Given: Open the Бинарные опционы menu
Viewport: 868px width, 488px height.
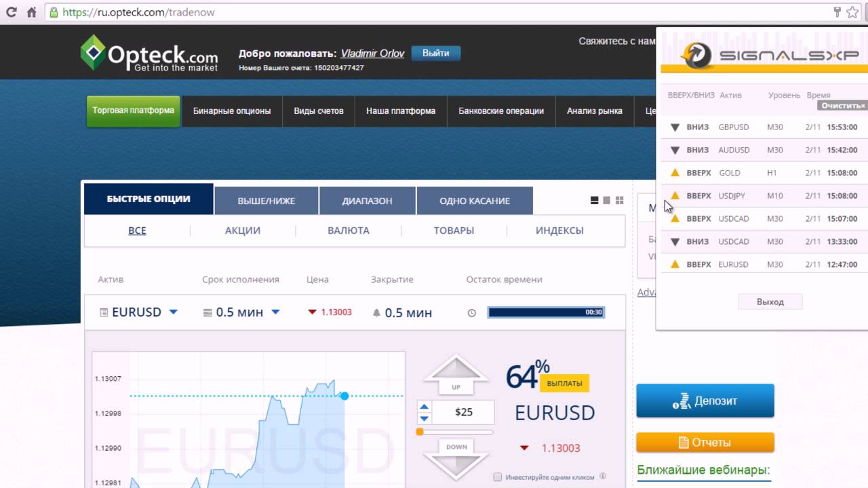Looking at the screenshot, I should click(232, 111).
